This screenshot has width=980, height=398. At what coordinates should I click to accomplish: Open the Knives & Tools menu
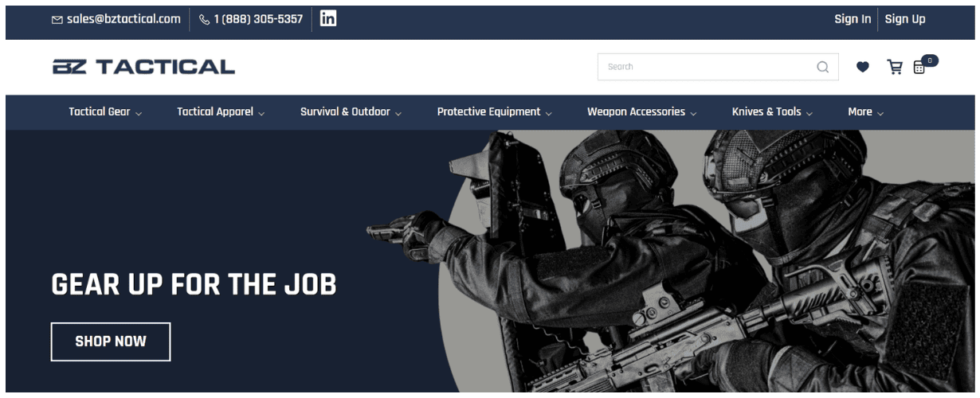click(772, 112)
